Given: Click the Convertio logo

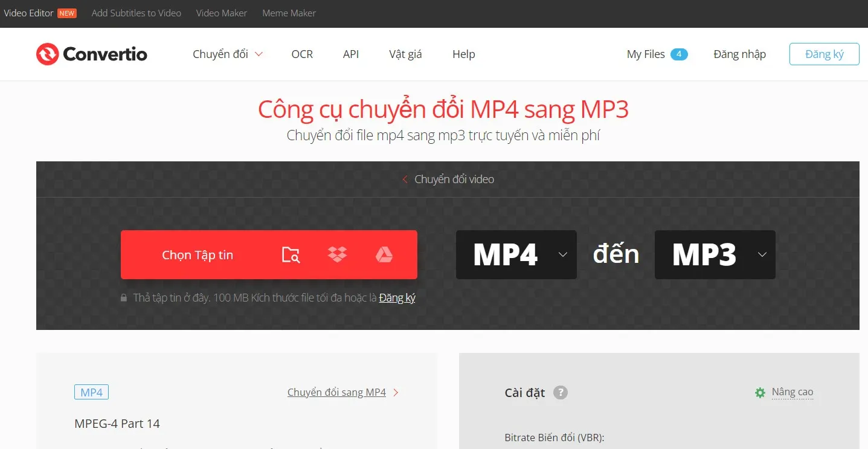Looking at the screenshot, I should tap(92, 54).
